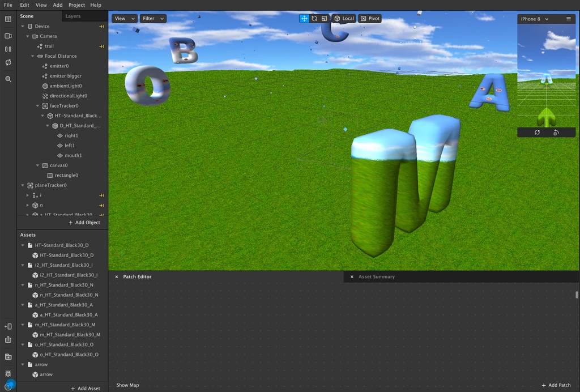Image resolution: width=580 pixels, height=392 pixels.
Task: Click the Test on Device icon
Action: coord(8,326)
